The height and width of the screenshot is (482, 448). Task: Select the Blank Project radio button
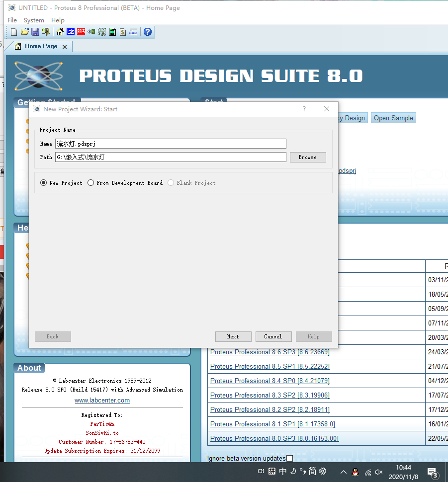(171, 183)
